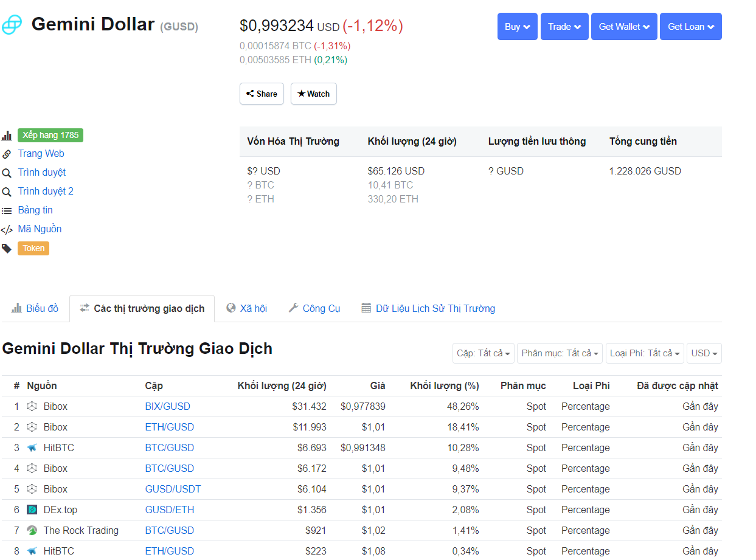
Task: Click the Bibox icon in row 5
Action: pos(32,489)
